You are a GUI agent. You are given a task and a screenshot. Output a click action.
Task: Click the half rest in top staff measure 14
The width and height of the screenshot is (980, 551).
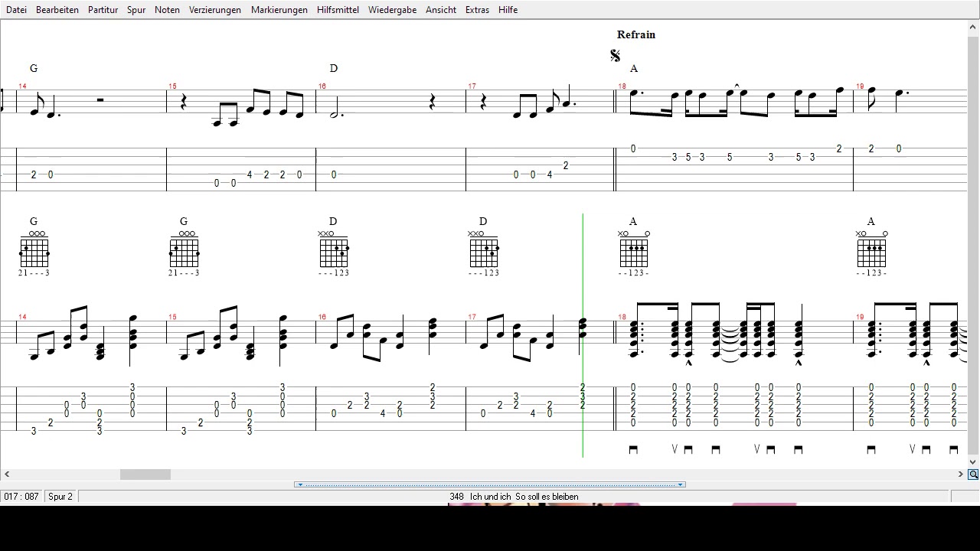[100, 99]
